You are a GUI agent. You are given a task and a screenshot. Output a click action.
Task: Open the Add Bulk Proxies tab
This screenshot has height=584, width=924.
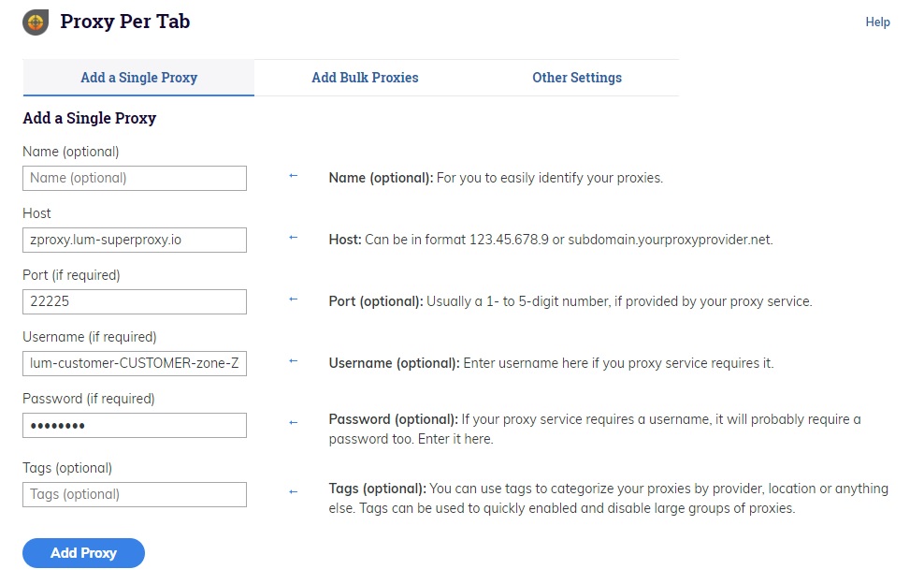(x=365, y=78)
